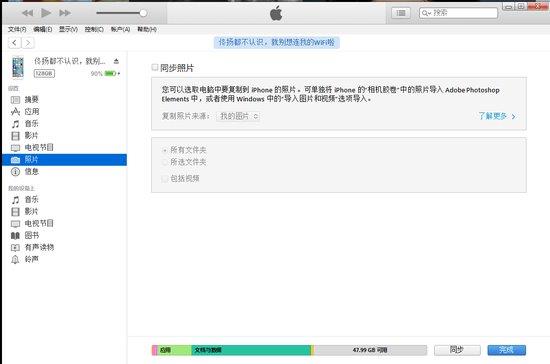Screen dimensions: 550x364
Task: Click the 应用 storage bar segment
Action: [174, 350]
